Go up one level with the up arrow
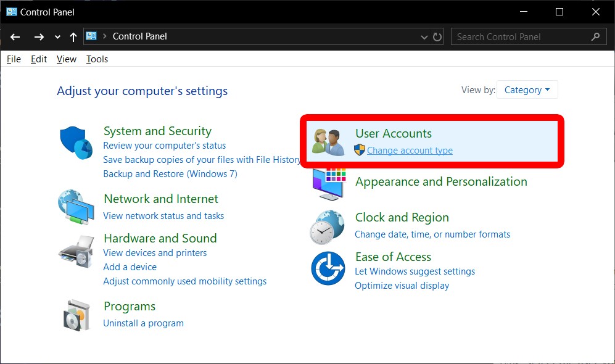 click(72, 36)
